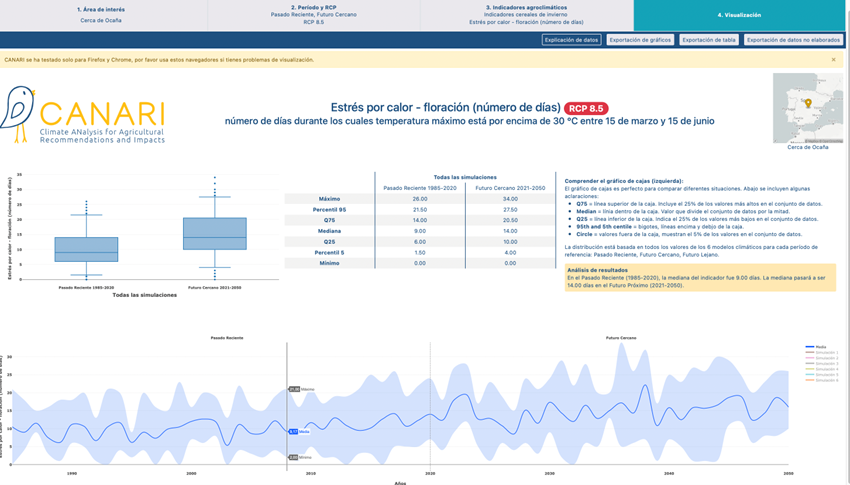The image size is (850, 485).
Task: Click the orange location pin on map
Action: coord(808,103)
